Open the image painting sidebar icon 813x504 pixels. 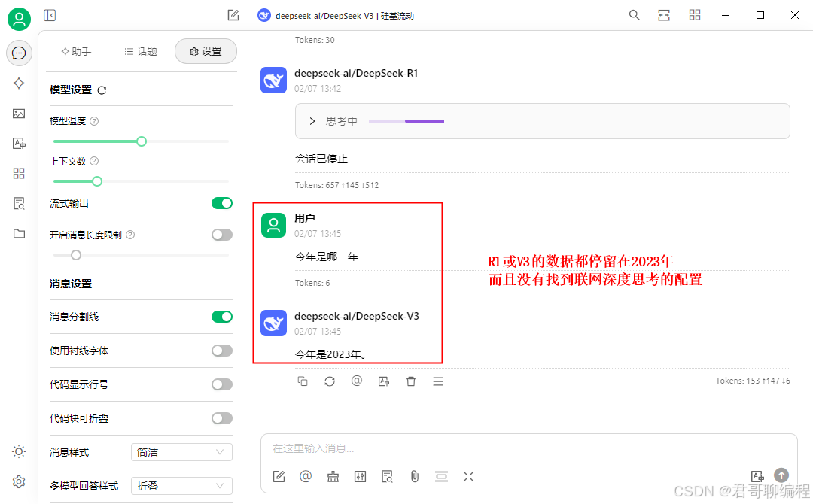point(19,114)
